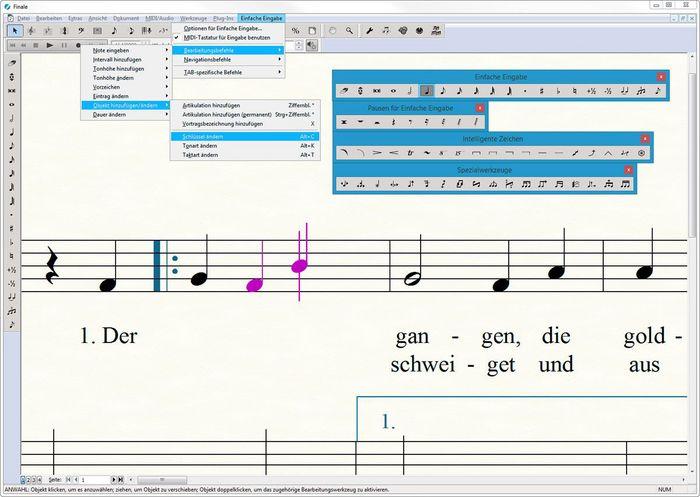Click the lyric word 'schwei'
This screenshot has width=700, height=497.
coord(422,365)
